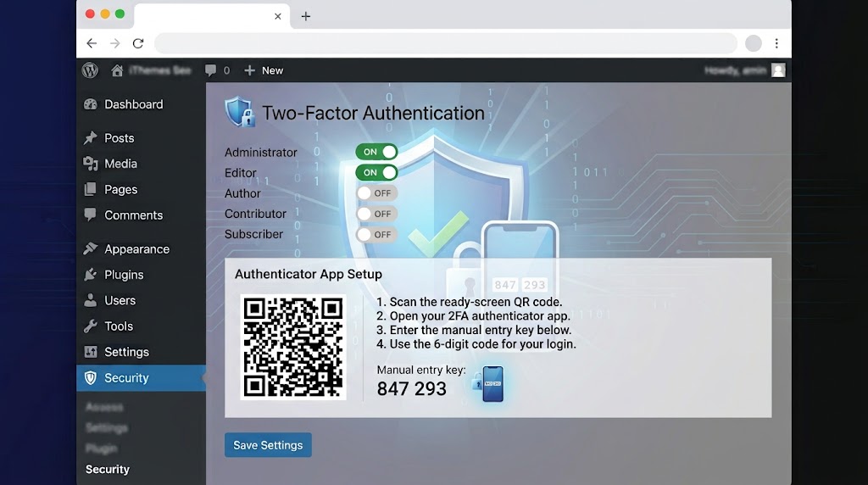Click the phone icon beside manual key

(x=492, y=384)
